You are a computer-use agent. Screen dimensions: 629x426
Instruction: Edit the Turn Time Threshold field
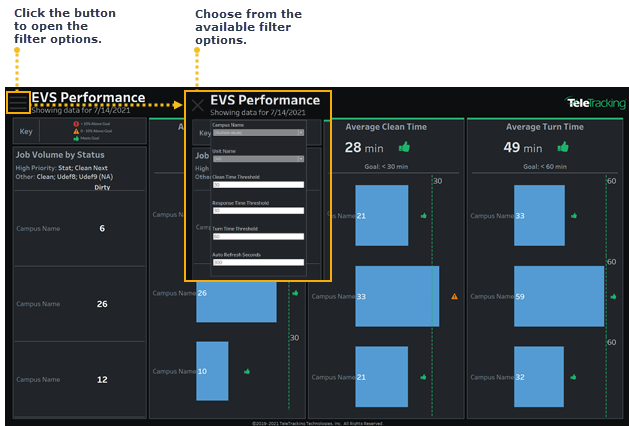click(x=258, y=237)
